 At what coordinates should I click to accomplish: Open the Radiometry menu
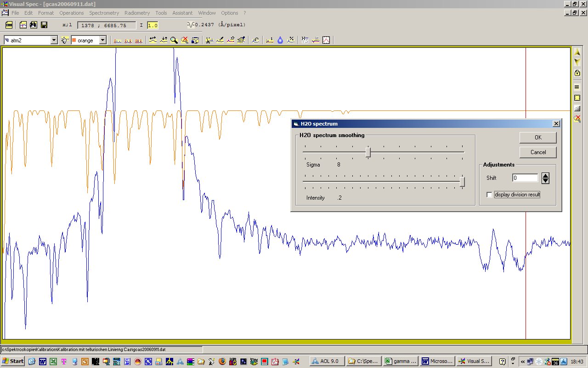(137, 13)
